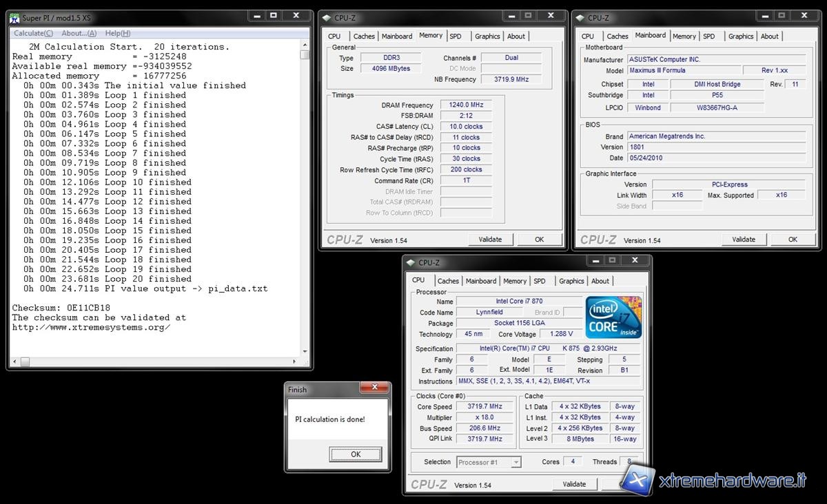Image resolution: width=827 pixels, height=504 pixels.
Task: Select Graphics tab in Mainboard window
Action: [741, 36]
